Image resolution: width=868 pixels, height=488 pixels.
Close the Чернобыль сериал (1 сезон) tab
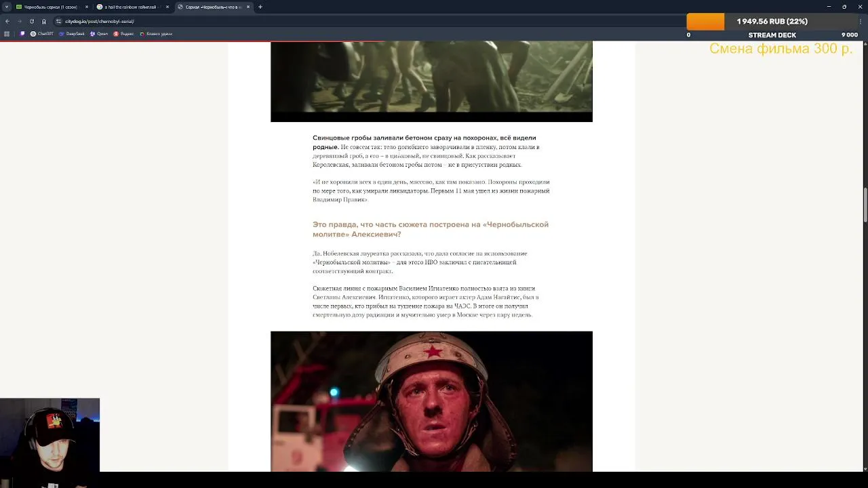87,7
